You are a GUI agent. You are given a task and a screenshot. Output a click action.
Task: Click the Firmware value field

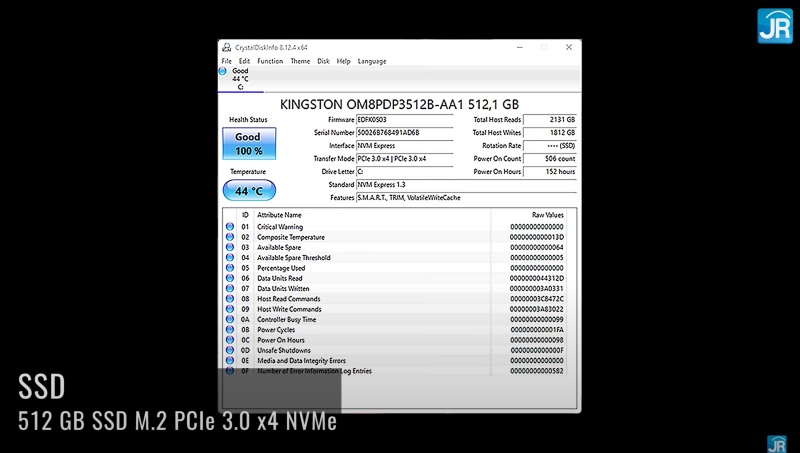coord(412,119)
